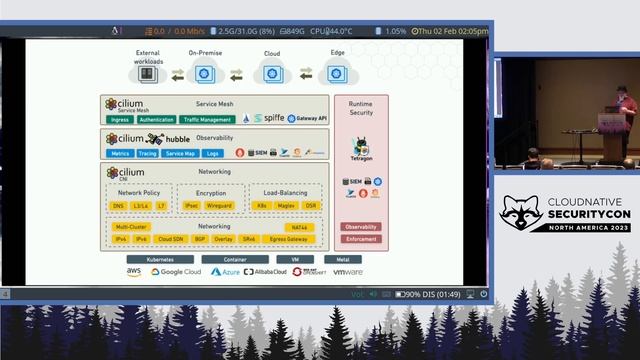
Task: Click the CloudNative SecurityCon raccoon logo
Action: click(521, 213)
